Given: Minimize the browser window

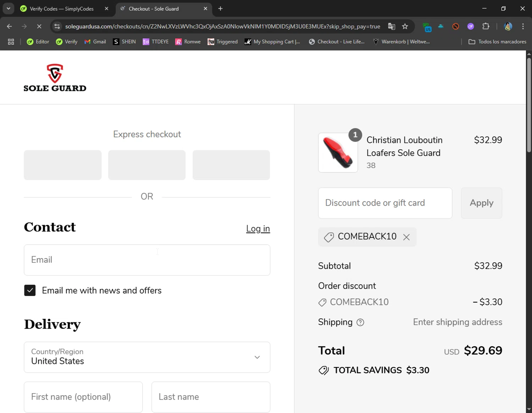Looking at the screenshot, I should coord(484,9).
